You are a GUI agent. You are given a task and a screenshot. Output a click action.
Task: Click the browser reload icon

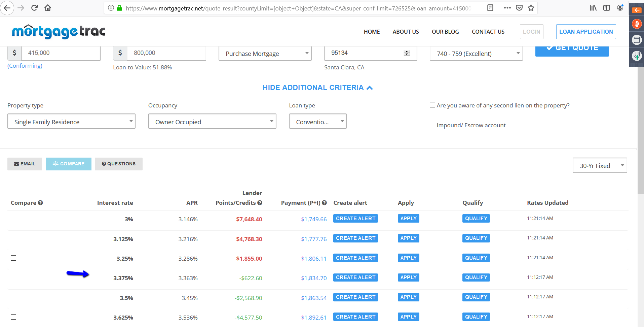(34, 8)
